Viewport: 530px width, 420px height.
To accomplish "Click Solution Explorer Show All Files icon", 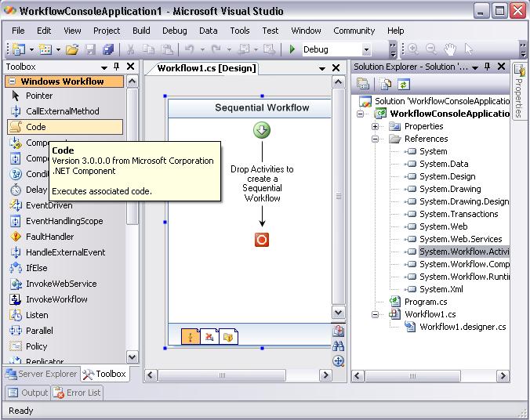I will point(385,84).
